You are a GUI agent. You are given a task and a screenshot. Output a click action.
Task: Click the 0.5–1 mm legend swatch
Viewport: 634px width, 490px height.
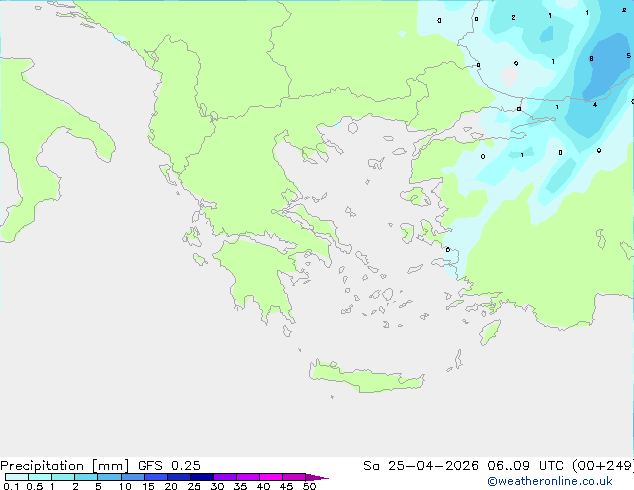40,477
